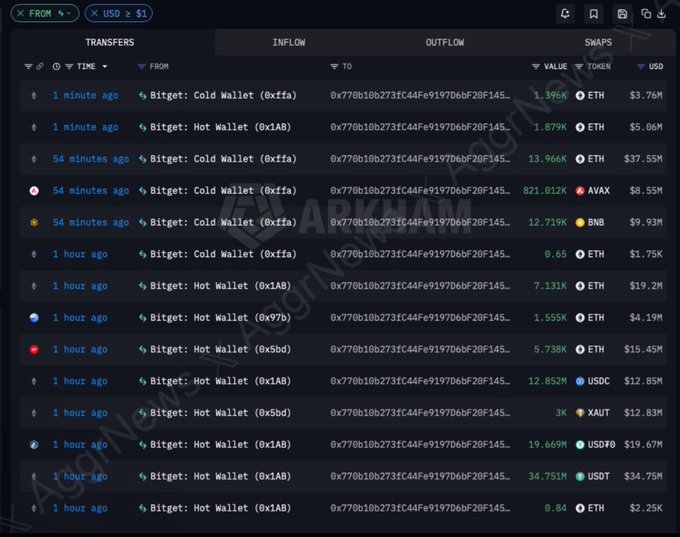
Task: Switch to the INFLOW tab
Action: [289, 43]
